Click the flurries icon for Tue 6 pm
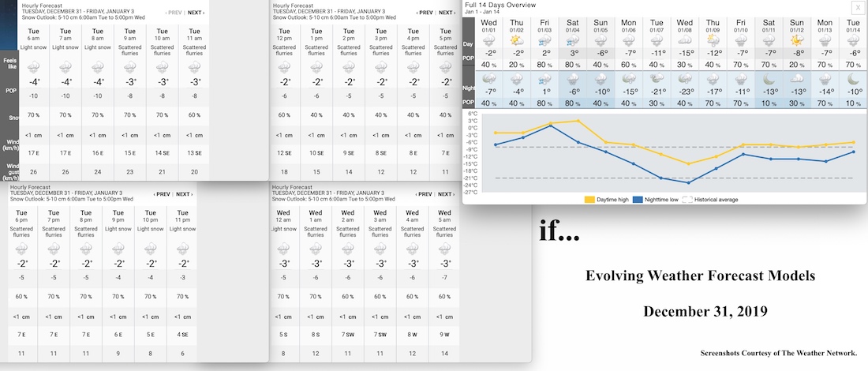Viewport: 868px width, 371px height. pos(21,249)
